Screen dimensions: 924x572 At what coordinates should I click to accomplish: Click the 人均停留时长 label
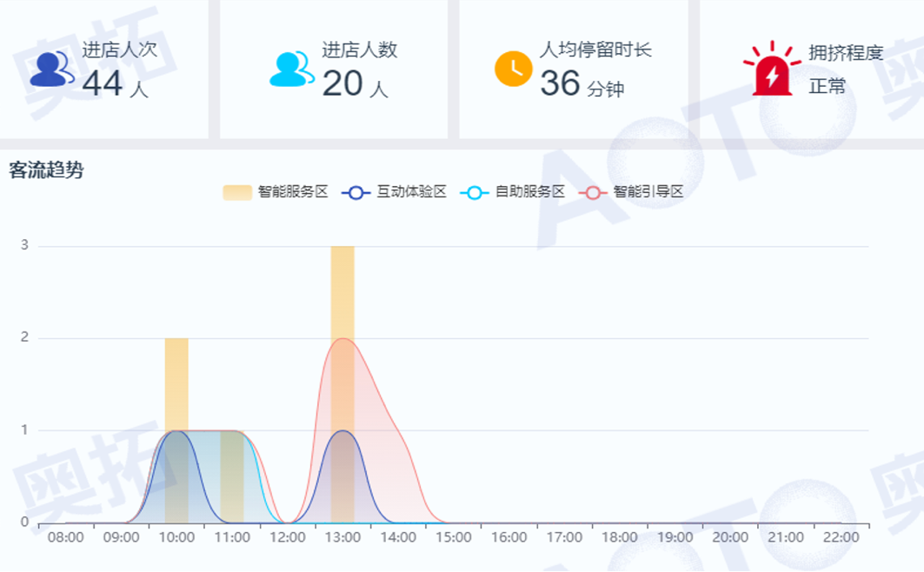[595, 50]
